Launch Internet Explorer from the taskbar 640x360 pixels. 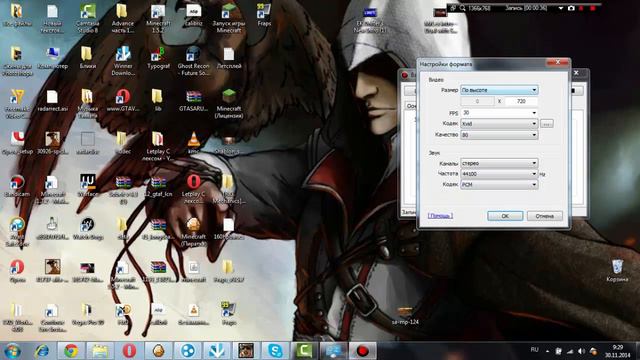click(x=42, y=351)
